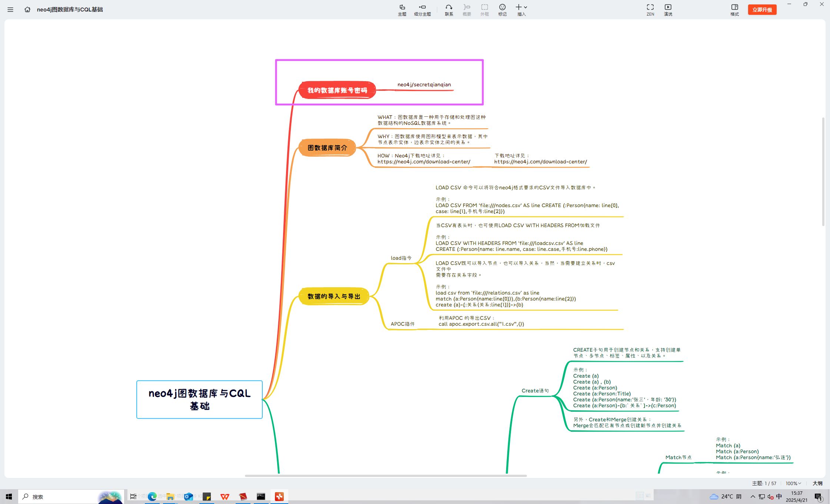Select the 下载地址详见 download-center node

point(541,159)
